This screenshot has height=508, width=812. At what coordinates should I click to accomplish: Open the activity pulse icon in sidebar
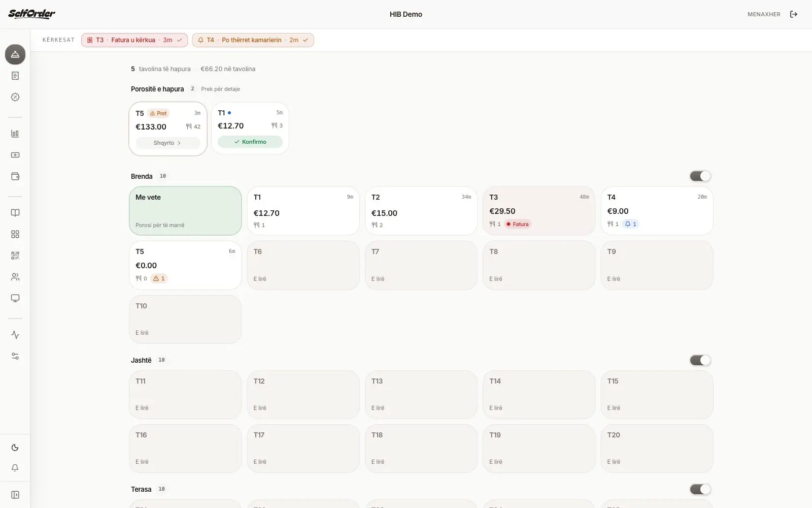click(x=15, y=335)
